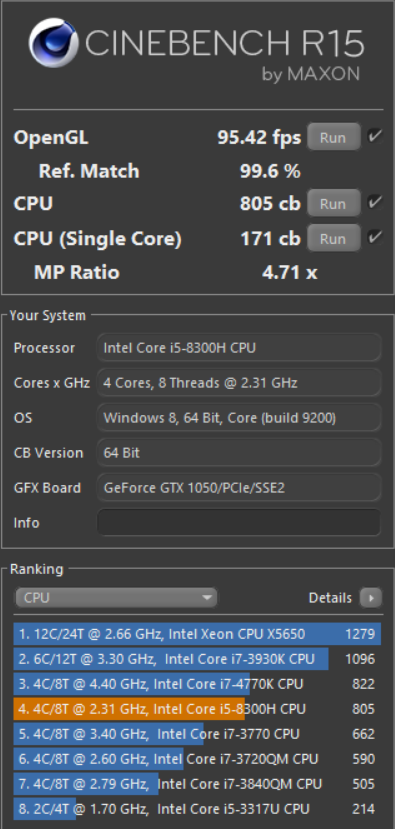Click the Cores x GHz field
The image size is (395, 829).
pos(239,383)
